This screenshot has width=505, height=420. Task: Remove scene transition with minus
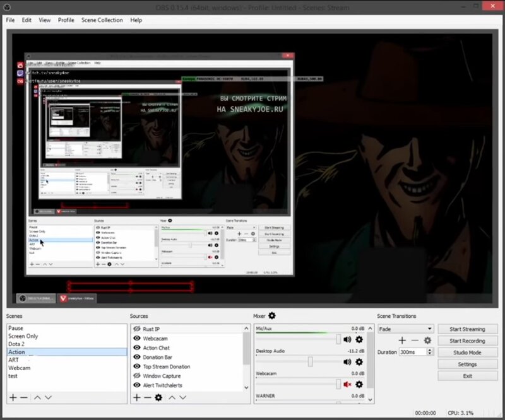415,340
